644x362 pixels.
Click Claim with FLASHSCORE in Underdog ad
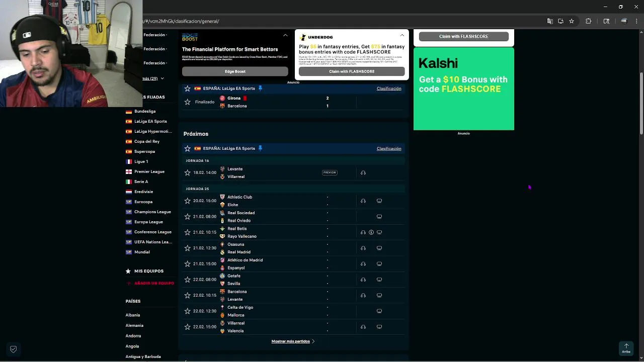352,71
